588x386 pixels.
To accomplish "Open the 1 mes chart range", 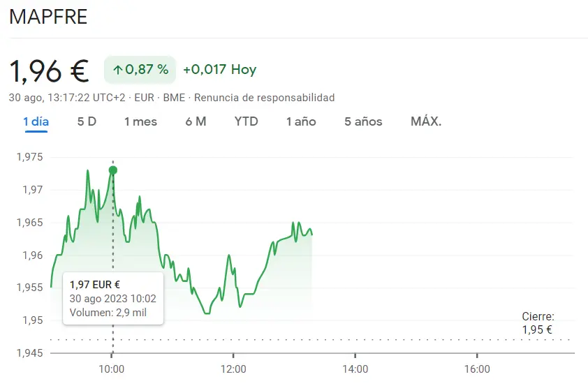I will 140,121.
